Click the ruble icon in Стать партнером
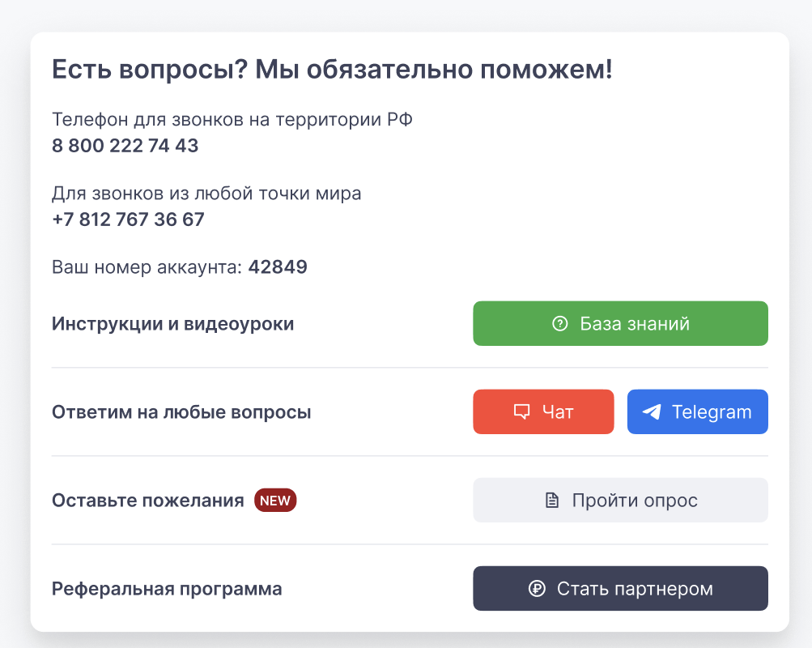The image size is (812, 648). click(x=537, y=589)
